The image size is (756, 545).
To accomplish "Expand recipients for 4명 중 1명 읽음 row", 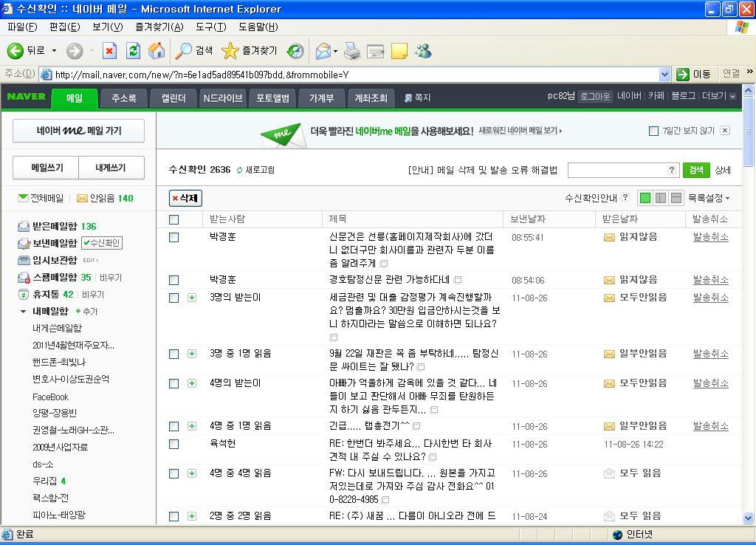I will [x=192, y=426].
